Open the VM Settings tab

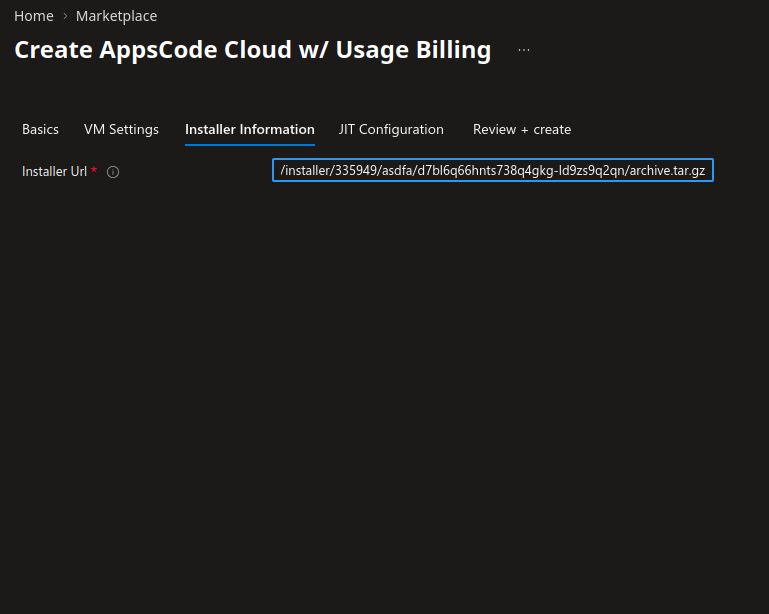pos(121,129)
